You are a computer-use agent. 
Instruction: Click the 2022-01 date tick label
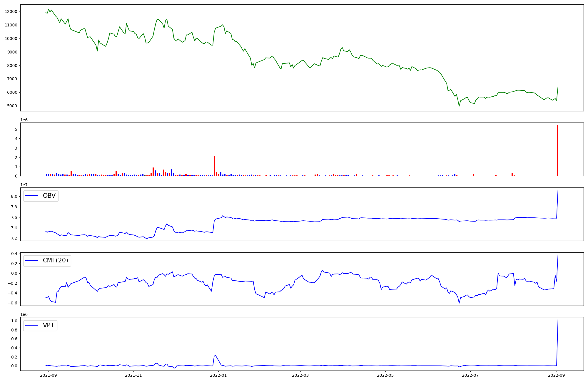218,375
